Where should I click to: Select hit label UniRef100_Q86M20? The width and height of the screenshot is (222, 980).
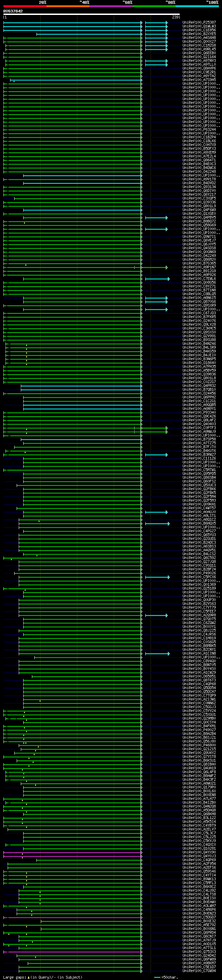pyautogui.click(x=199, y=259)
